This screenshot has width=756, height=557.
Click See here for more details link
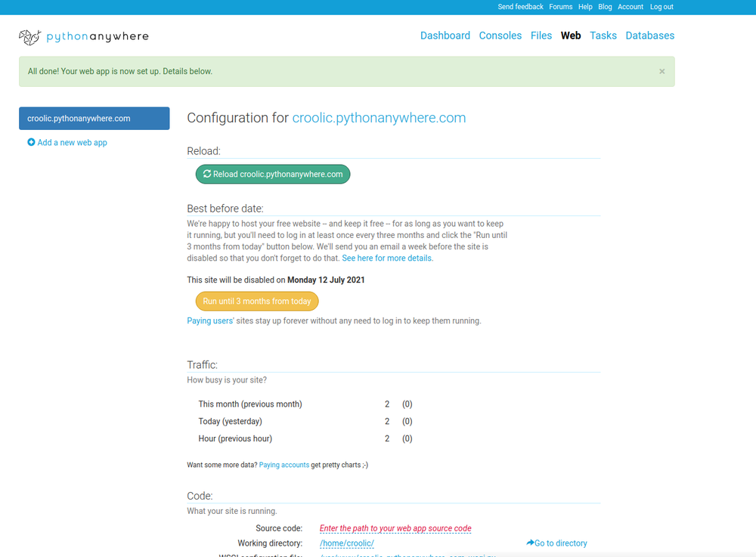(x=386, y=258)
